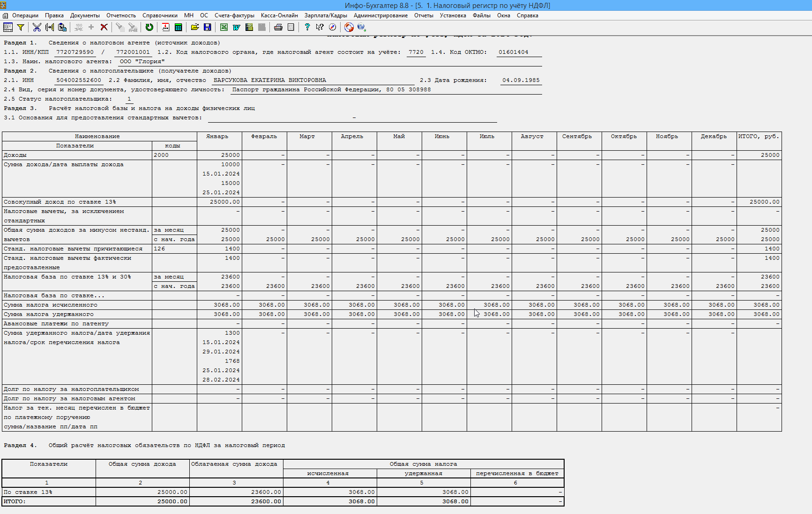Open the МН menu
The width and height of the screenshot is (812, 514).
pos(189,15)
